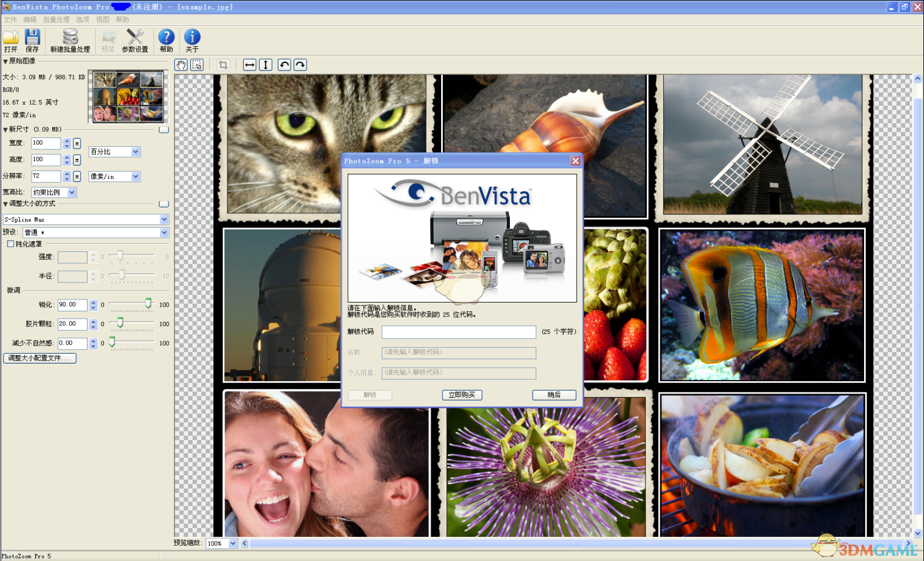Click the 减少不自然感 value spinner arrows
The image size is (924, 561).
(93, 343)
